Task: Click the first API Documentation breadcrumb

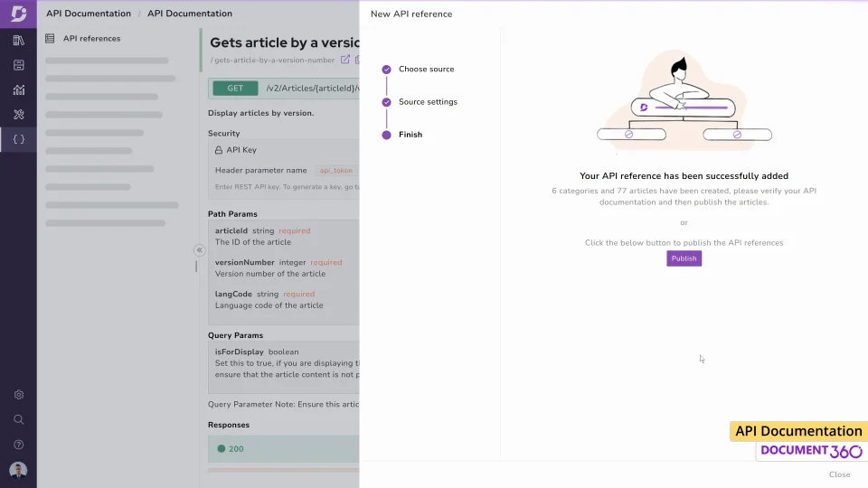Action: tap(89, 14)
